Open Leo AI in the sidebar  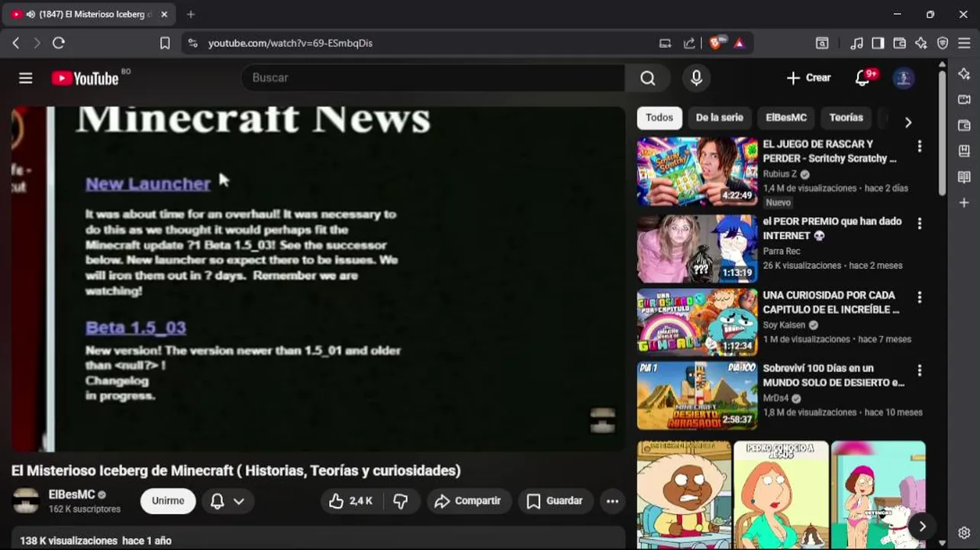[x=965, y=73]
